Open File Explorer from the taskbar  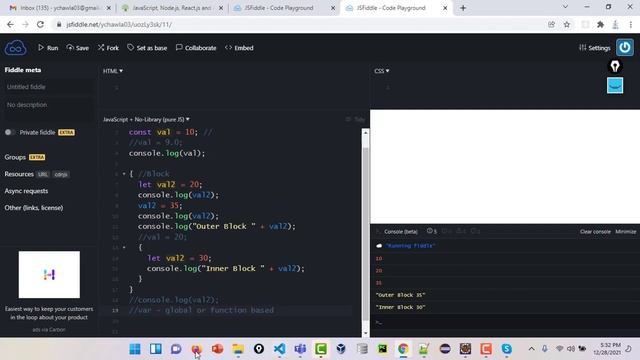(x=238, y=349)
